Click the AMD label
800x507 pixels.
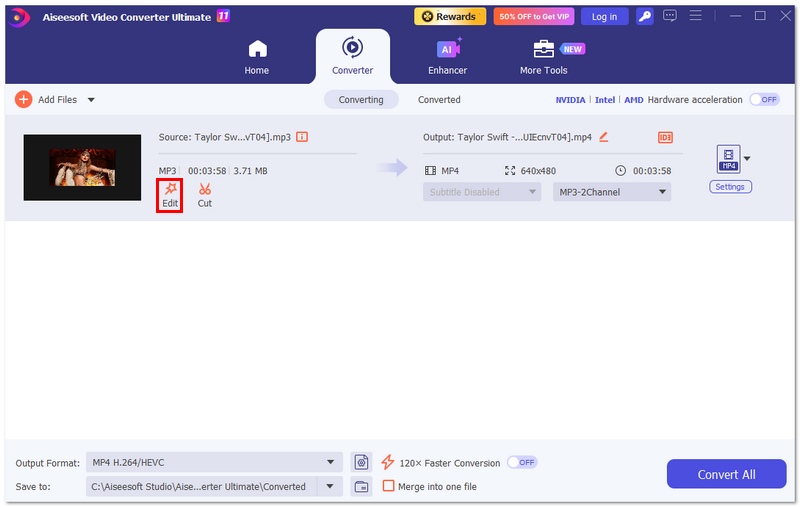point(634,99)
